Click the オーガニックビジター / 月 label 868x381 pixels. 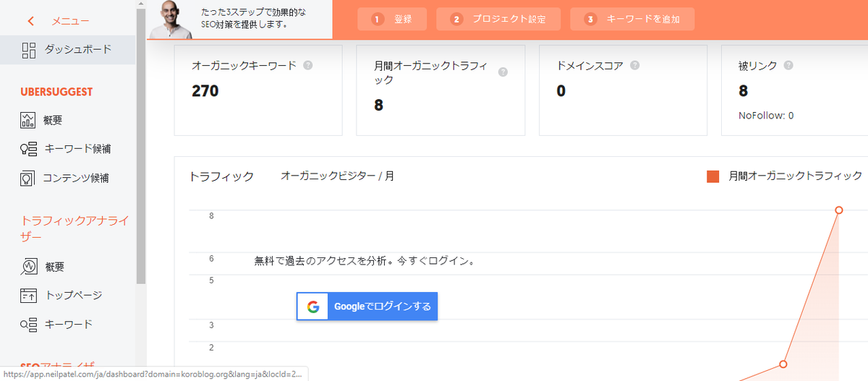(x=338, y=176)
